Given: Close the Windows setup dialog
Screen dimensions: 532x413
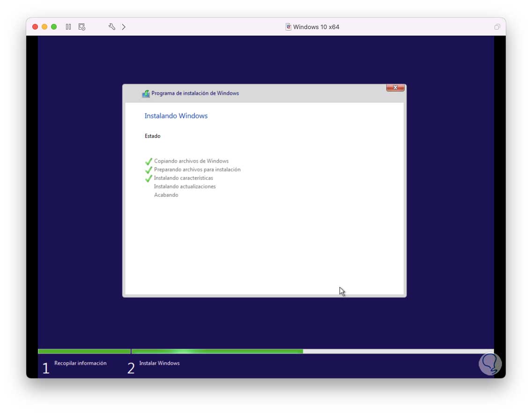Looking at the screenshot, I should point(395,88).
